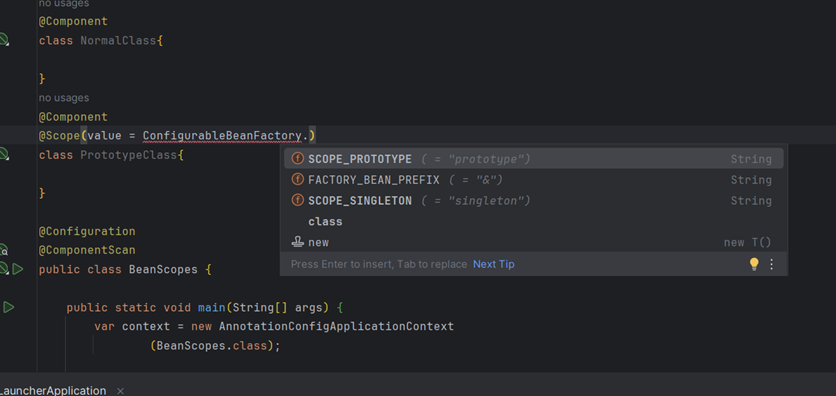The width and height of the screenshot is (836, 396).
Task: Select FACTORY_BEAN_PREFIX completion suggestion
Action: pyautogui.click(x=534, y=180)
